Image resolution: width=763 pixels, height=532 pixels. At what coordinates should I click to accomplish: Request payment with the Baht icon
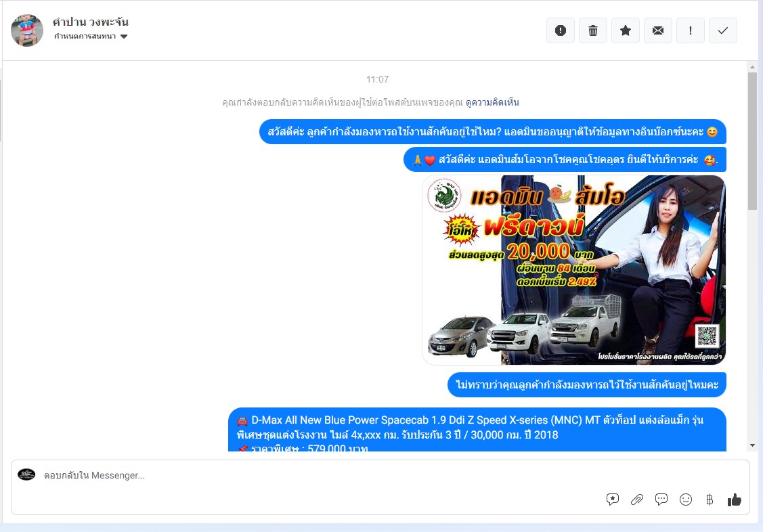[710, 500]
